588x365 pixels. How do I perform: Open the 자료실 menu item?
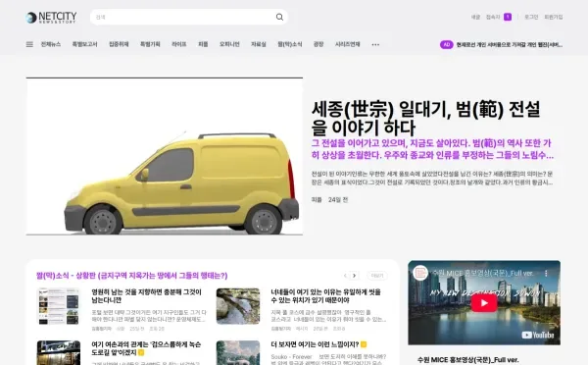click(259, 44)
